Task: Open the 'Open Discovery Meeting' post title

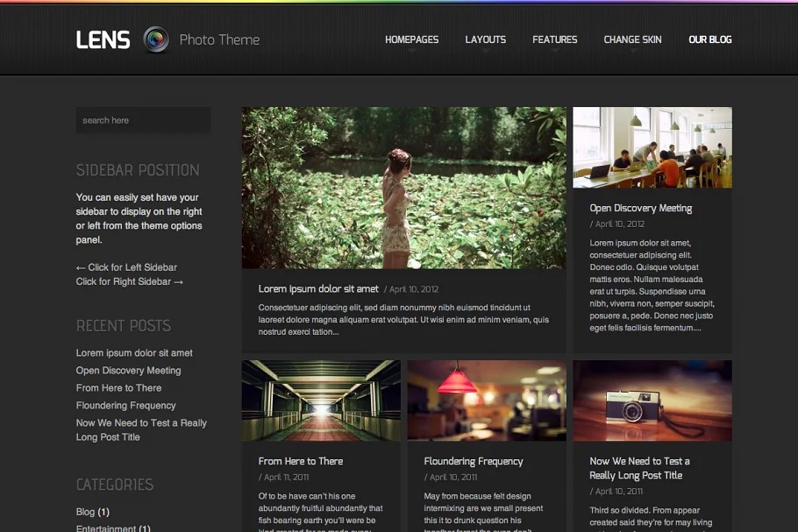Action: [x=640, y=209]
